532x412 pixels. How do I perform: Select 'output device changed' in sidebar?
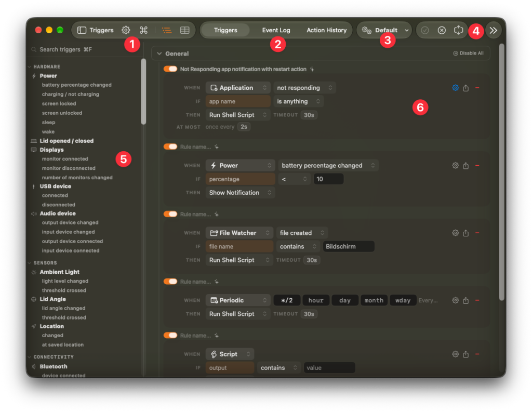pyautogui.click(x=70, y=223)
